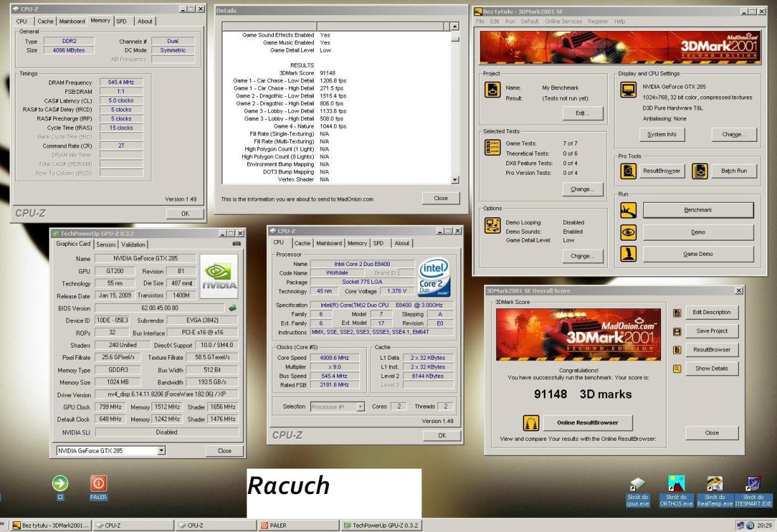
Task: Click the System Info button
Action: click(662, 134)
